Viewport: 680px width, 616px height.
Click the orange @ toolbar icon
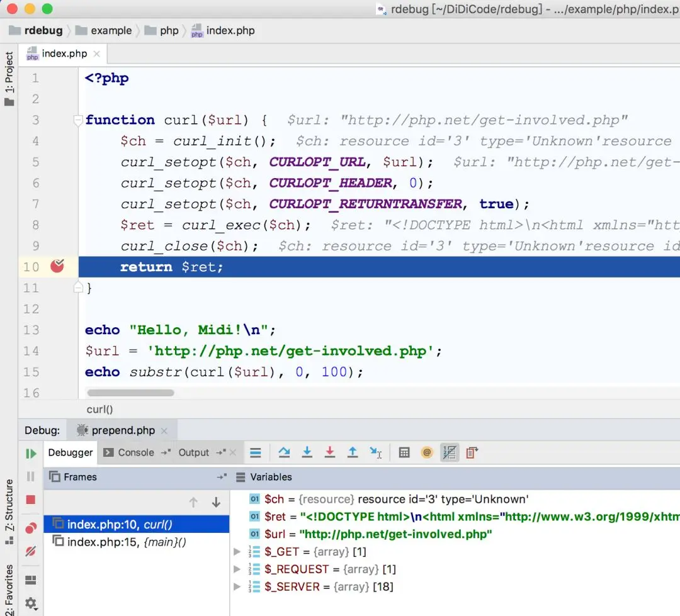pos(427,452)
